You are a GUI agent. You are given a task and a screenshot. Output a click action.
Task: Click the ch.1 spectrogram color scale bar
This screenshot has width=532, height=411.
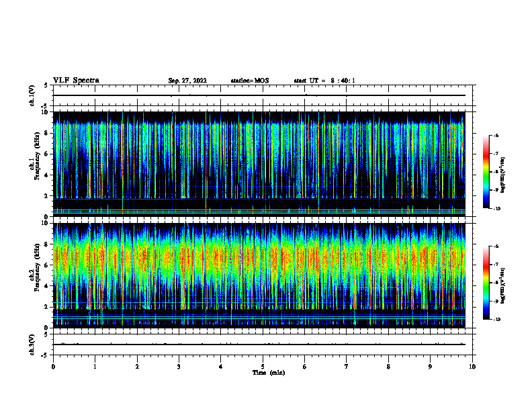(486, 172)
